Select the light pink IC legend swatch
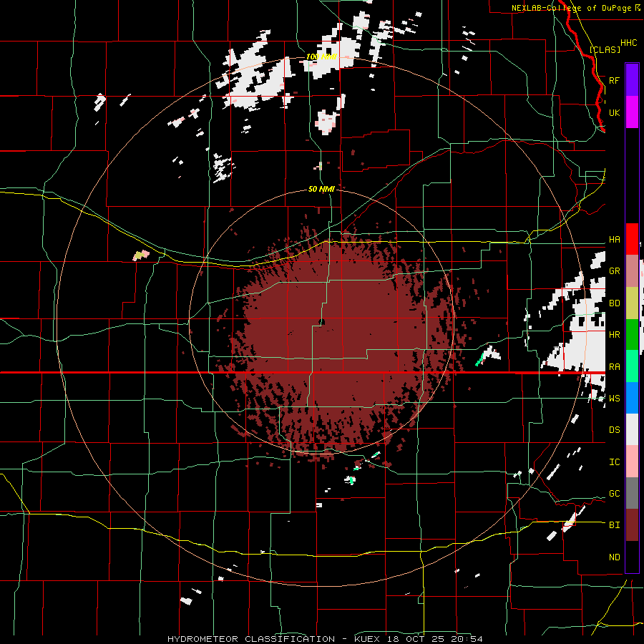The width and height of the screenshot is (644, 644). pyautogui.click(x=632, y=462)
